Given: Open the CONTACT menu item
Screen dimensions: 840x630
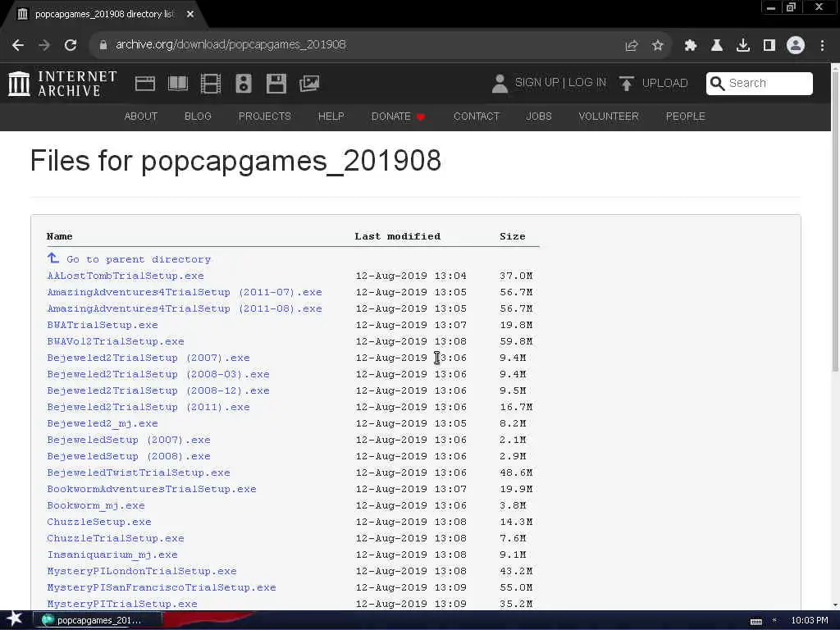Looking at the screenshot, I should point(477,116).
